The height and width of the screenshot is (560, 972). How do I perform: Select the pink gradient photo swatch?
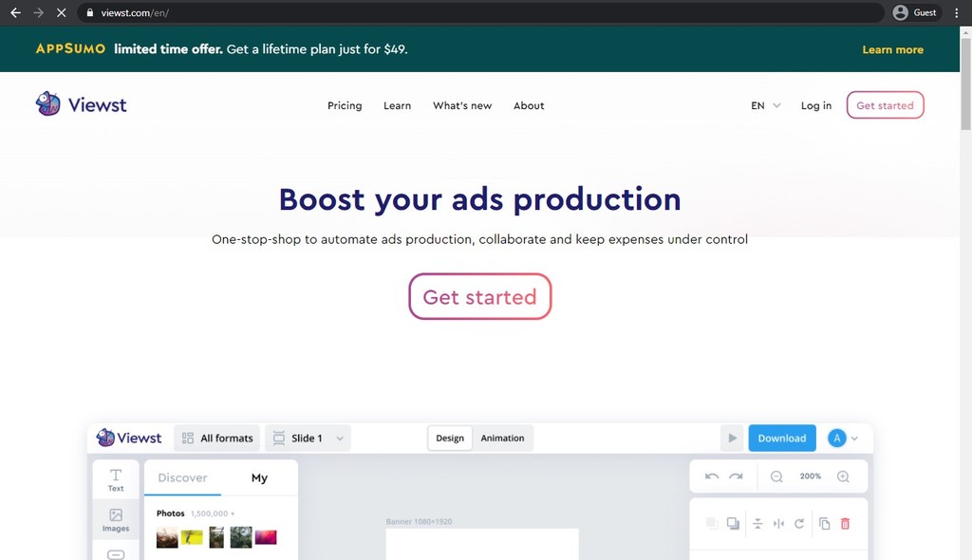pyautogui.click(x=266, y=537)
